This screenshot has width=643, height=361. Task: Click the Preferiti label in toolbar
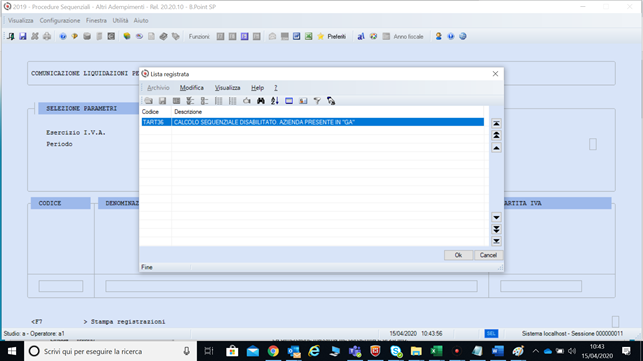(x=337, y=37)
